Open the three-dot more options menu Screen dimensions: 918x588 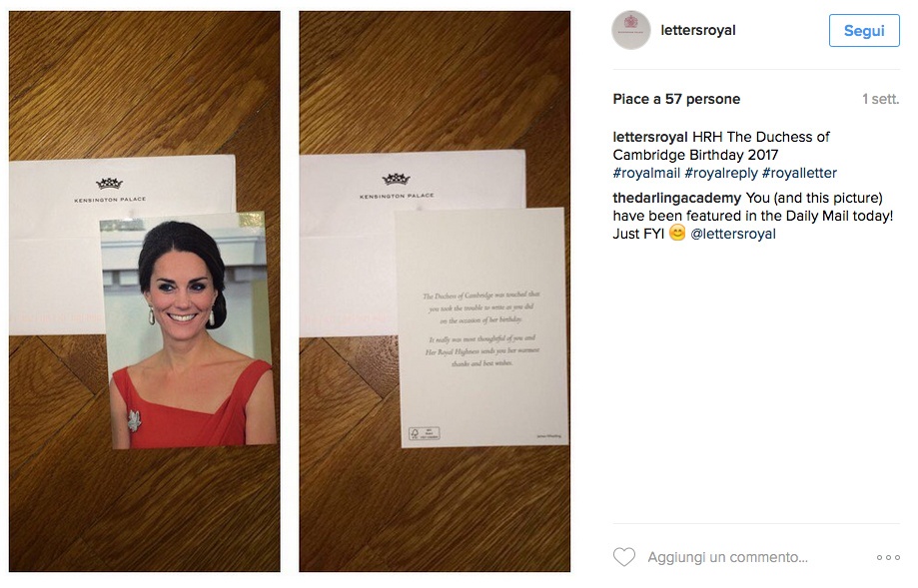(888, 558)
